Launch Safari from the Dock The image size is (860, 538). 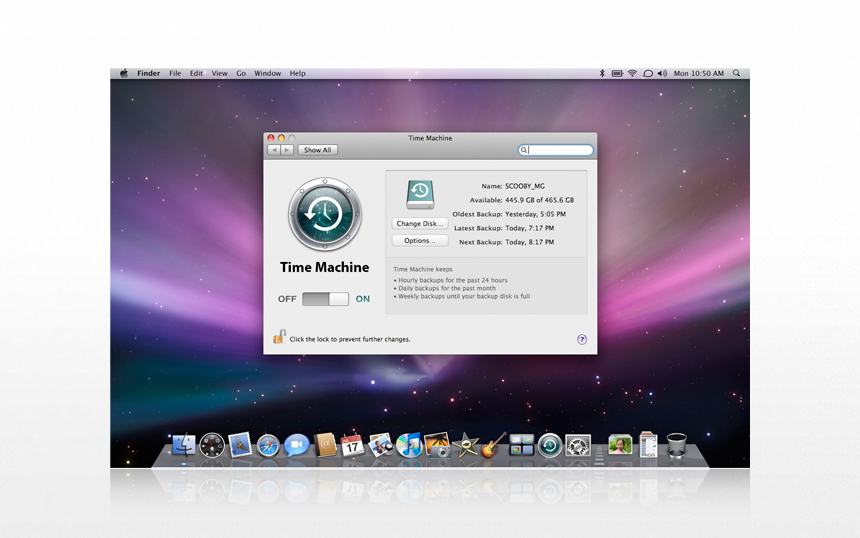tap(268, 446)
